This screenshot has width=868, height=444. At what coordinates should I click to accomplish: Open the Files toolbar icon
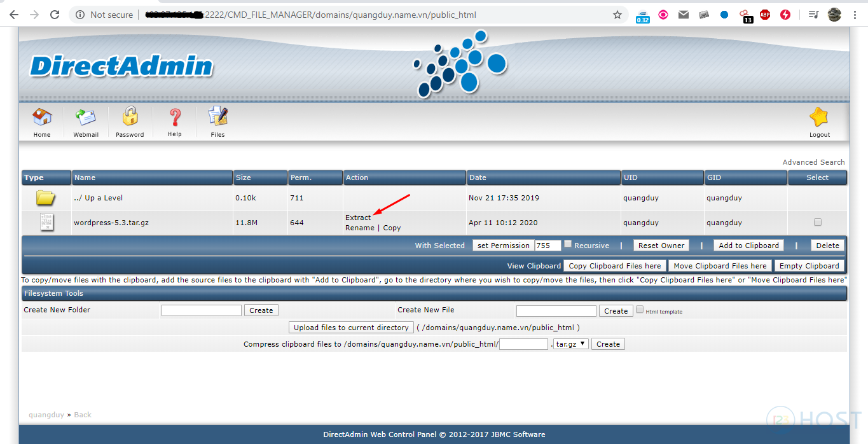pos(217,117)
